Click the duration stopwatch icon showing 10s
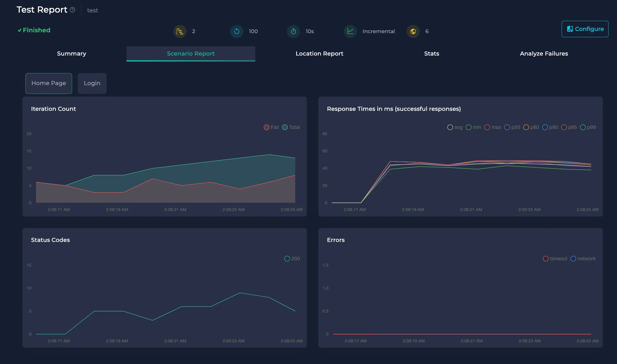The height and width of the screenshot is (364, 617). (293, 31)
